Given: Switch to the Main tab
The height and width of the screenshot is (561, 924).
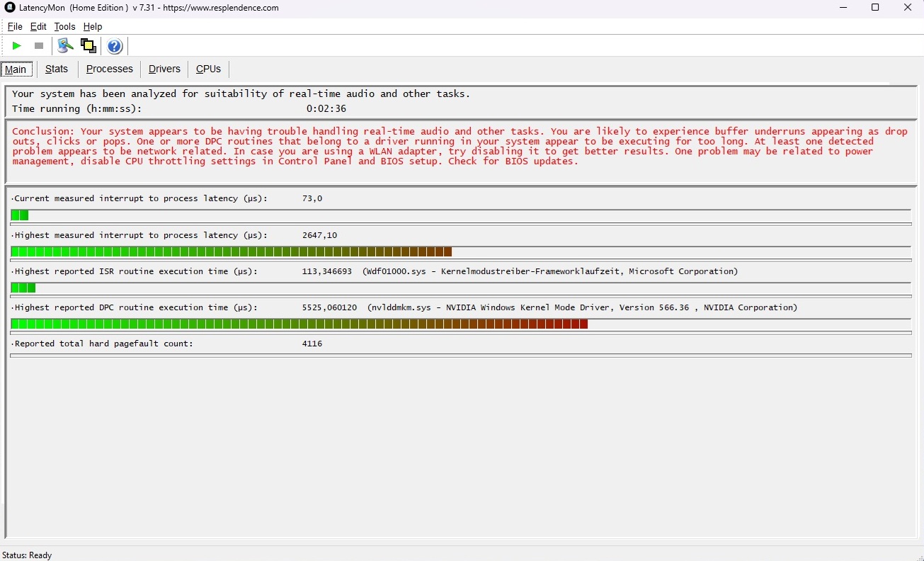Looking at the screenshot, I should [x=16, y=69].
